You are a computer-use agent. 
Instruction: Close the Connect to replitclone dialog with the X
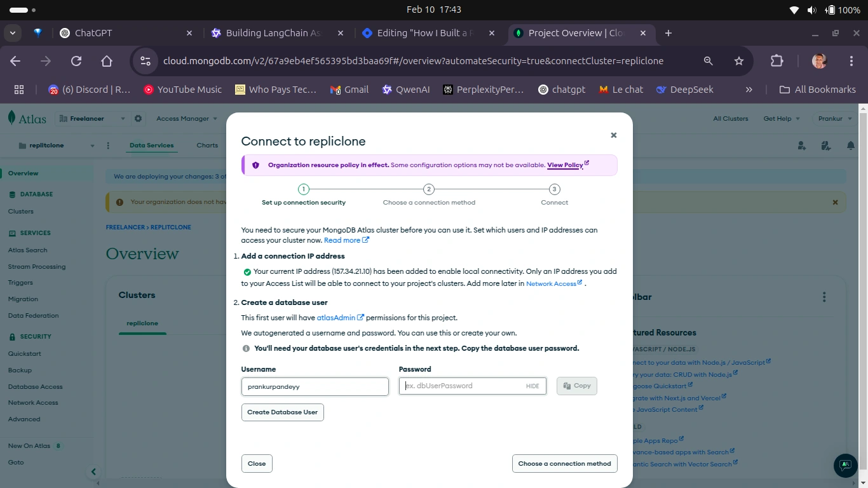click(613, 135)
